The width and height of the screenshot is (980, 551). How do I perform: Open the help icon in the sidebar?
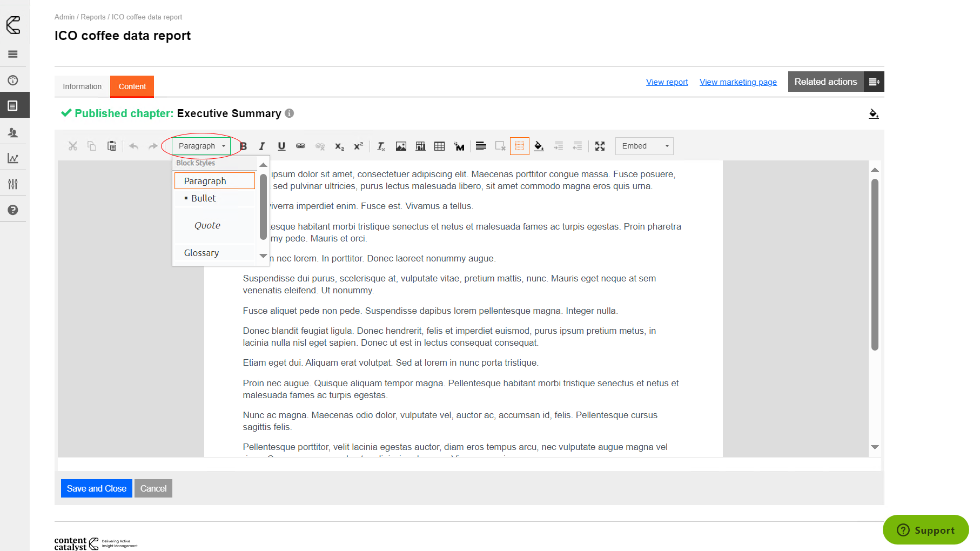[13, 210]
